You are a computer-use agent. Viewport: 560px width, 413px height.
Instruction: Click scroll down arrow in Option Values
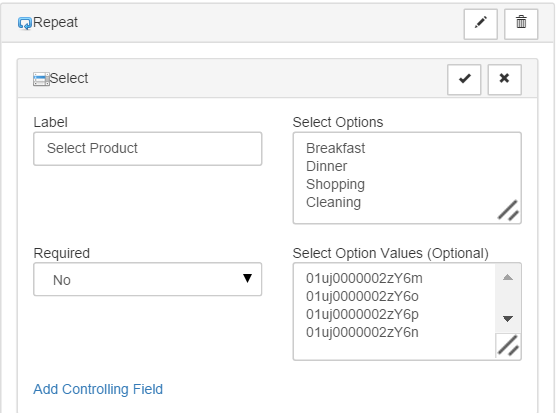(x=508, y=318)
